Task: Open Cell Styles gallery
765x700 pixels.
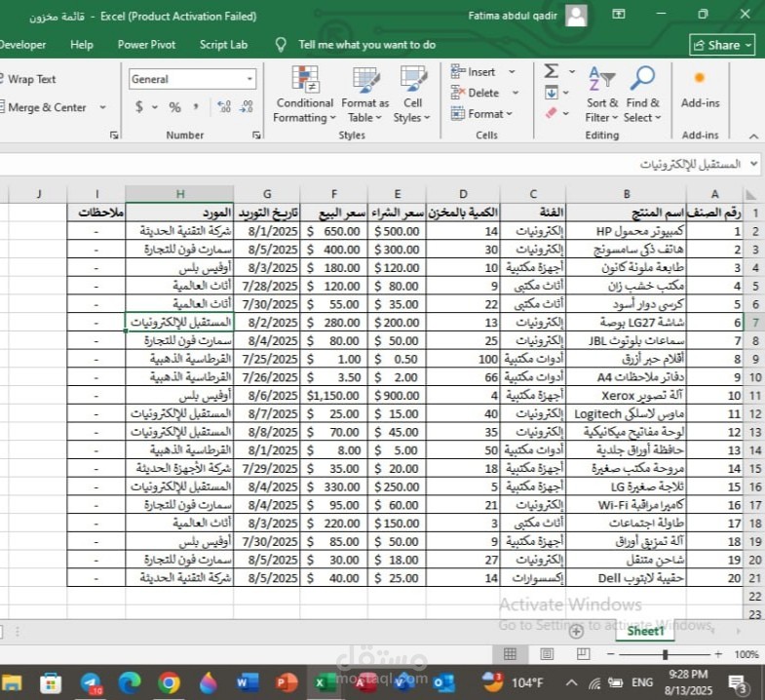Action: click(x=412, y=95)
